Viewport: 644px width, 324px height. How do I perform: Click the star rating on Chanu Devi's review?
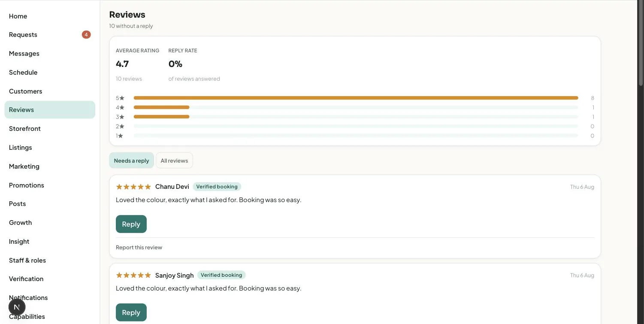133,187
